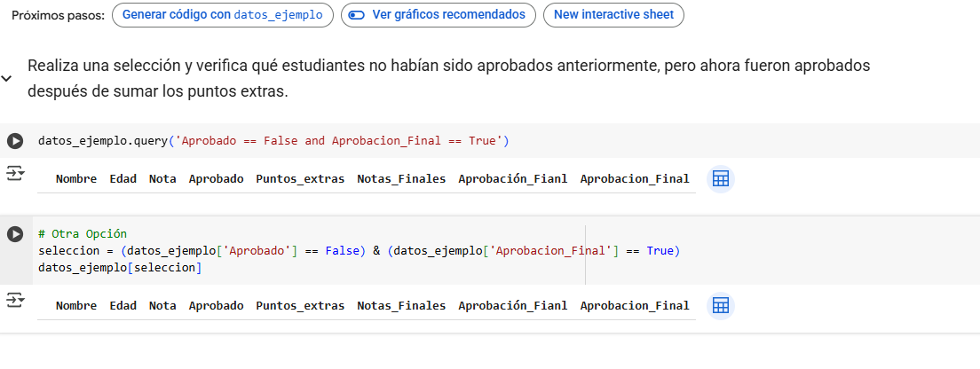
Task: Convert second output table to interactive table
Action: coord(721,305)
